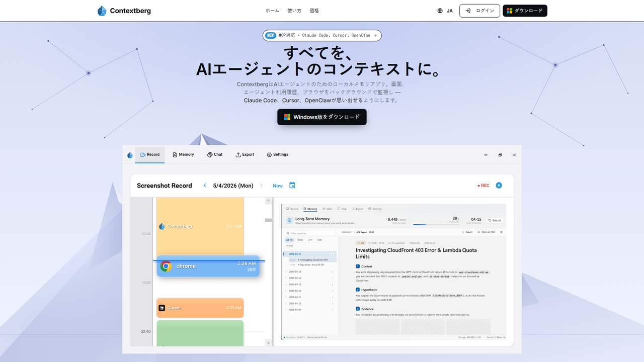Open the JA language selector
The image size is (644, 362).
point(445,11)
